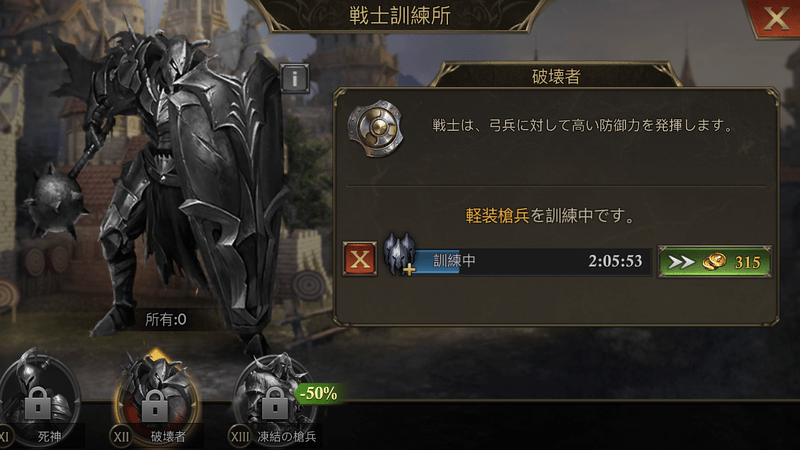Click the helmet troop icon on training bar
This screenshot has height=450, width=800.
(399, 254)
